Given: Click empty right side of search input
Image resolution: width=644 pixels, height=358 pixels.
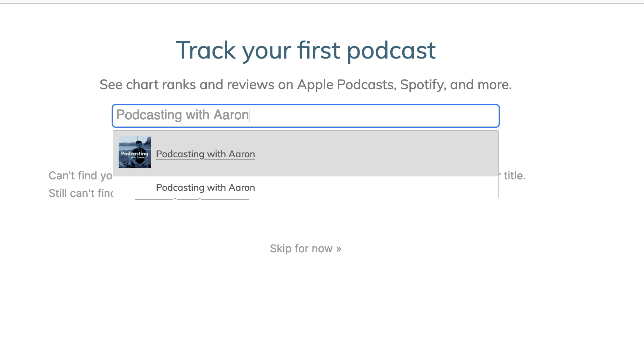Looking at the screenshot, I should pyautogui.click(x=405, y=116).
